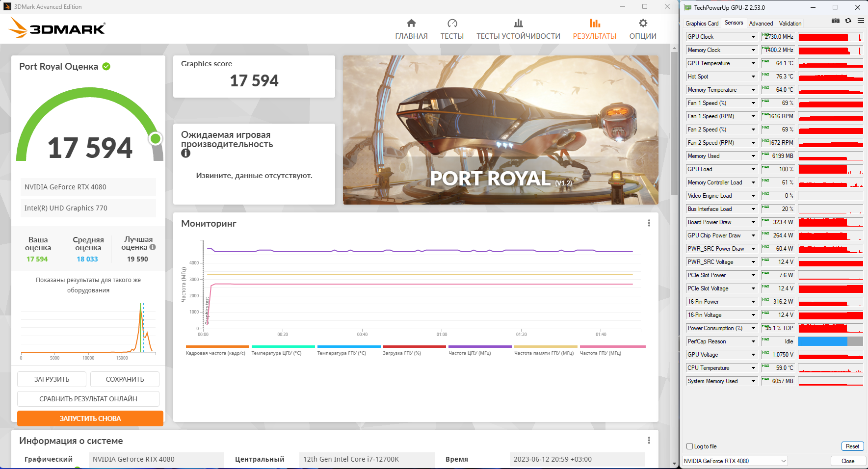The height and width of the screenshot is (469, 868).
Task: Click СРАВНИТЬ РЕЗУЛЬТАТ ОНЛАЙН
Action: (x=88, y=399)
